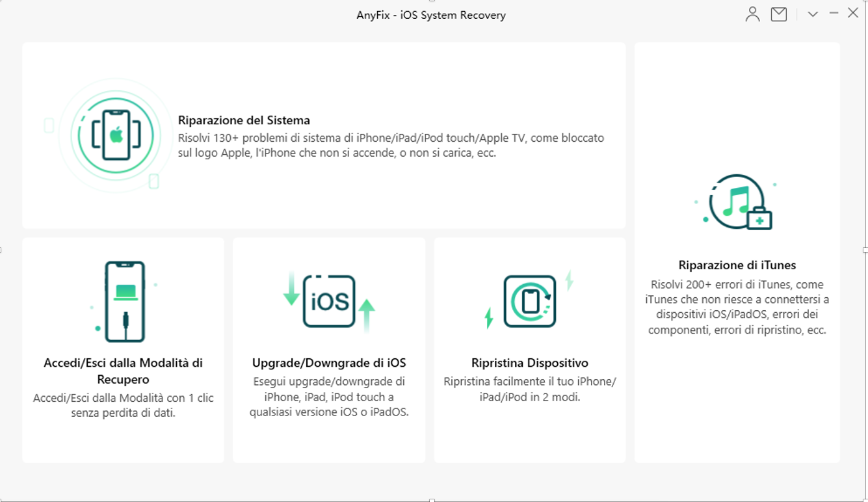Click the 200+ errori di iTunes description

click(737, 307)
